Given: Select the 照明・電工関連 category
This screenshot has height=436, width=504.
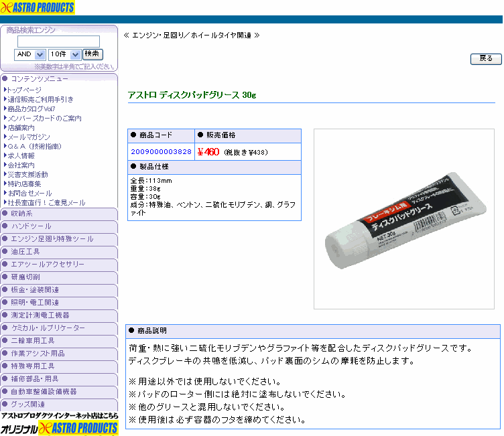Looking at the screenshot, I should point(59,303).
